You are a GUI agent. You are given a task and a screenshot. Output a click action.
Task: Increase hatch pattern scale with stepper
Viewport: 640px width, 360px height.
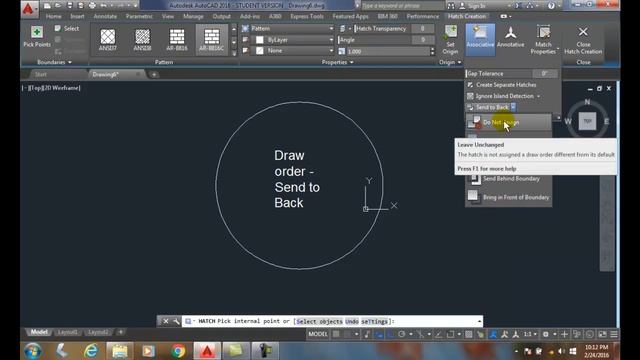tap(432, 49)
